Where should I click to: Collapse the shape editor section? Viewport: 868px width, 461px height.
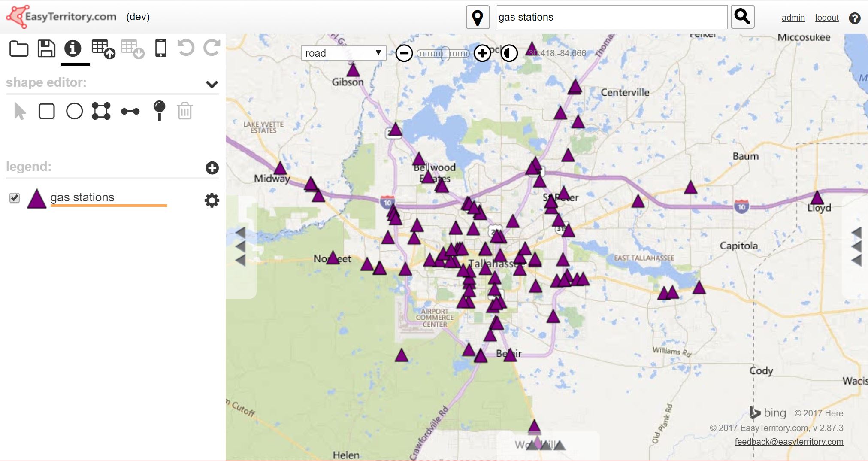tap(212, 84)
